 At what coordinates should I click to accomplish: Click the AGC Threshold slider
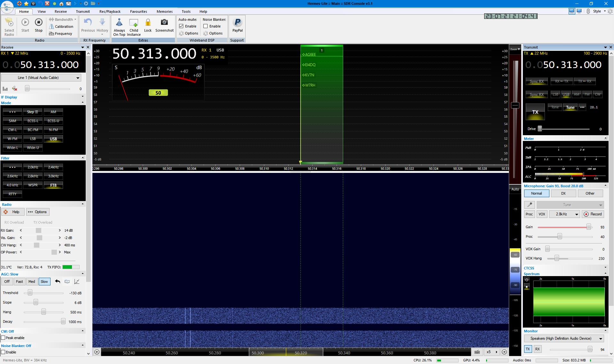[30, 293]
